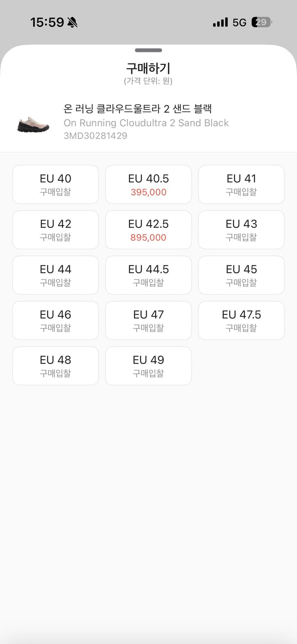This screenshot has width=297, height=644.
Task: Tap the 5G network status icon
Action: tap(239, 21)
